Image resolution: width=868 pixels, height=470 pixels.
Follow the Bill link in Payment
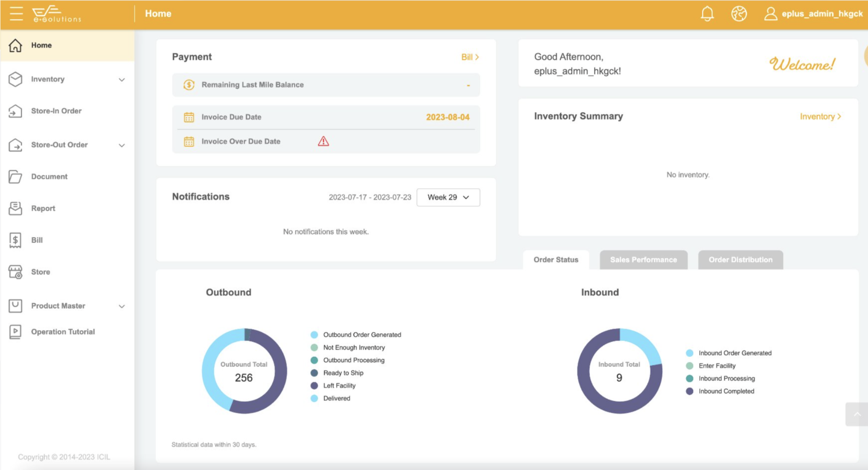[x=470, y=57]
